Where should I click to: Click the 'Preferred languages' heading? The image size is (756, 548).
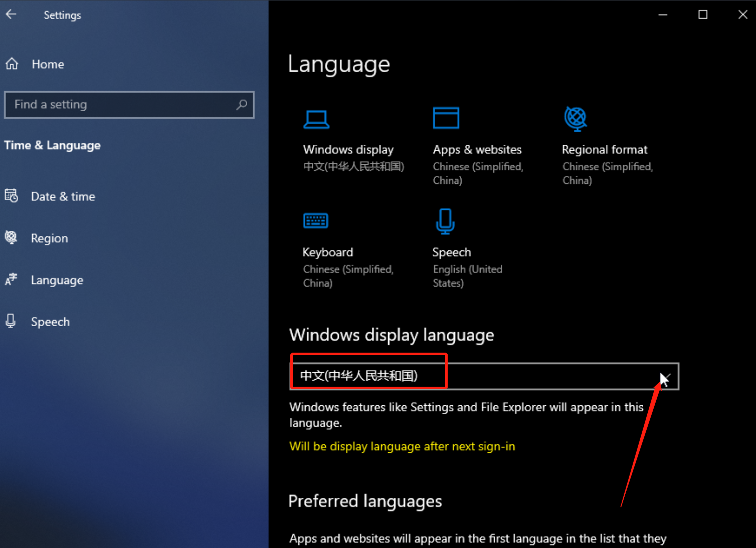tap(365, 501)
